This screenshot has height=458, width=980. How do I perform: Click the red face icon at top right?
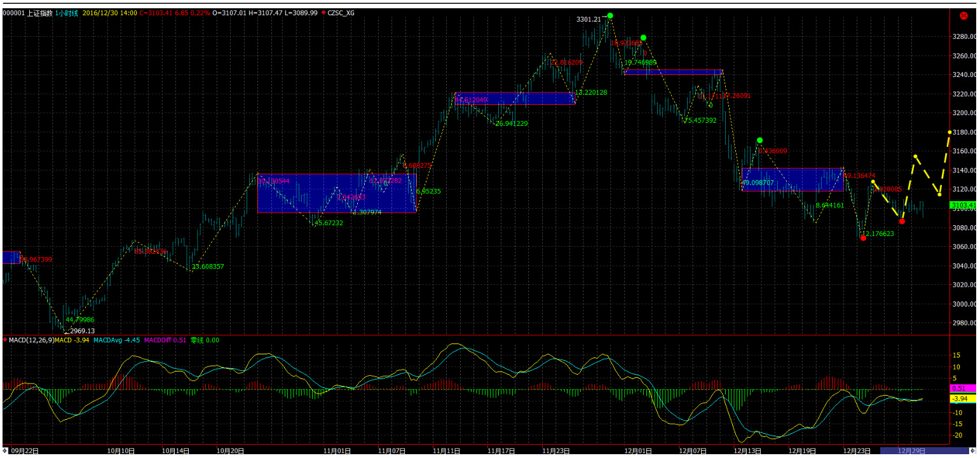[x=963, y=15]
